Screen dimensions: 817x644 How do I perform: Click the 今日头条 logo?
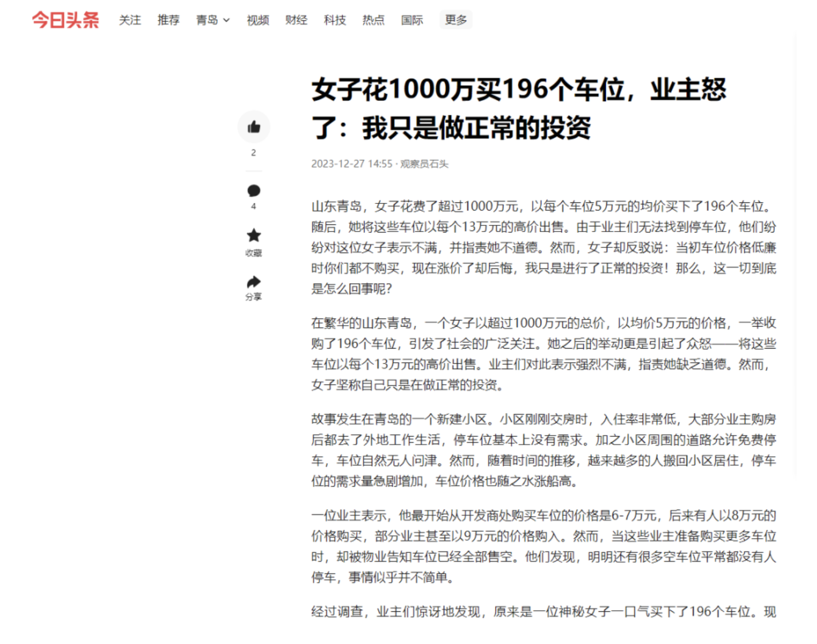click(x=65, y=20)
